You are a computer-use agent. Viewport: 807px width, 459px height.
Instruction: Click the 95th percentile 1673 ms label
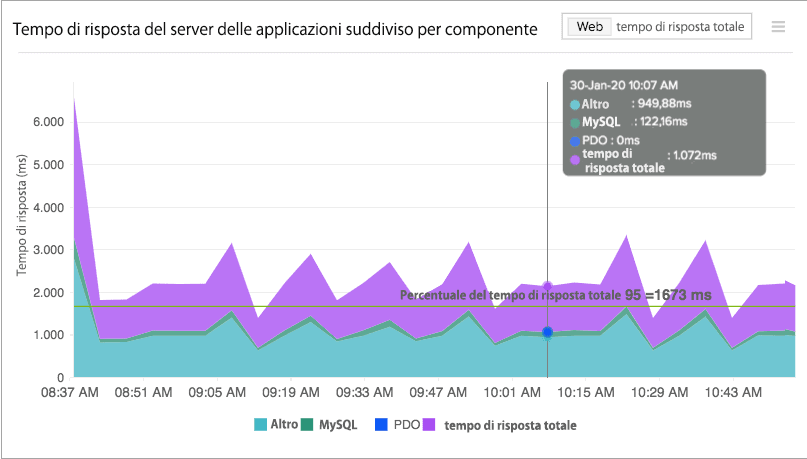click(x=556, y=295)
